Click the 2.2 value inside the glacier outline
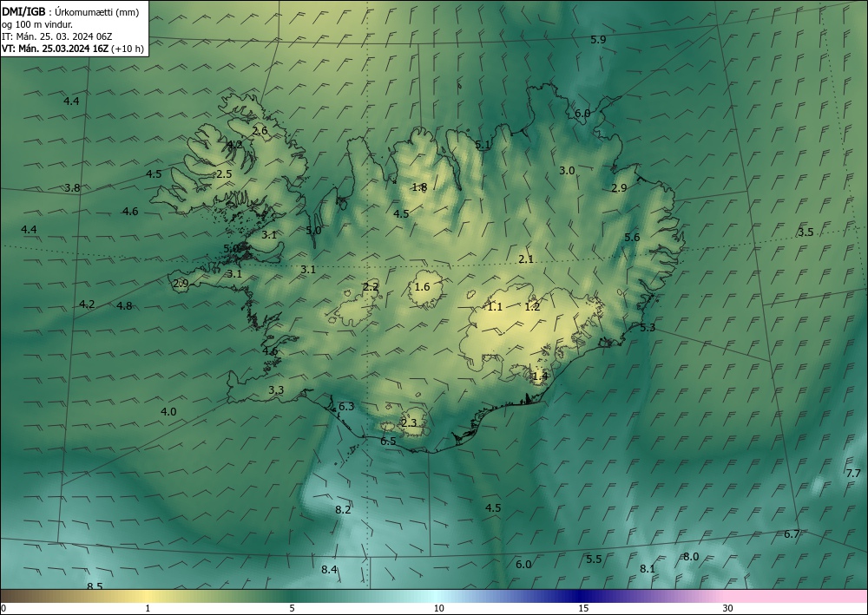 [x=371, y=287]
